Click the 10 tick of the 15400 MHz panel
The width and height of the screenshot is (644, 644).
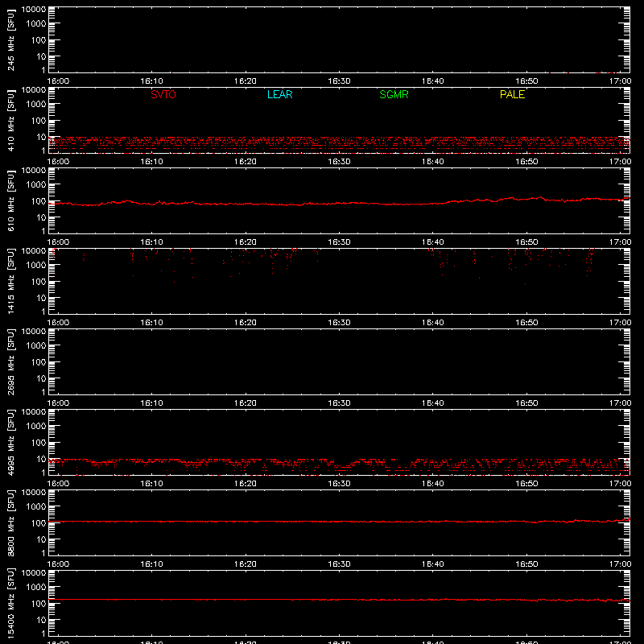point(41,620)
